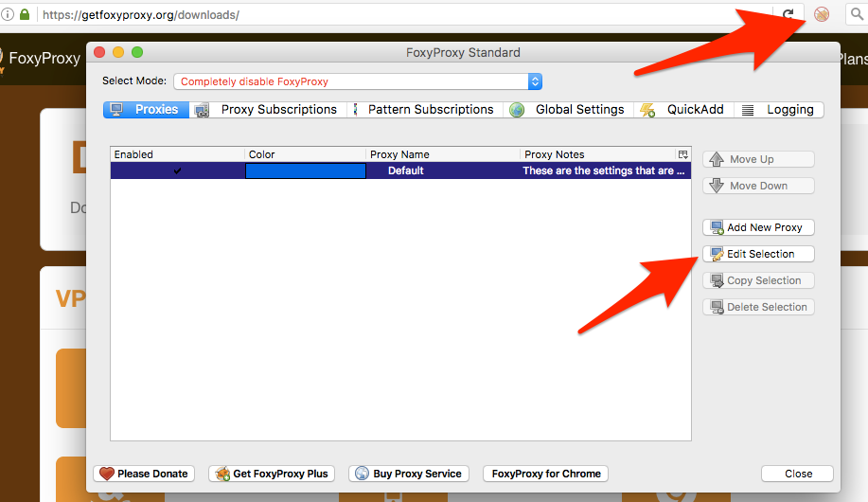
Task: Switch to the Global Settings tab
Action: [x=568, y=110]
